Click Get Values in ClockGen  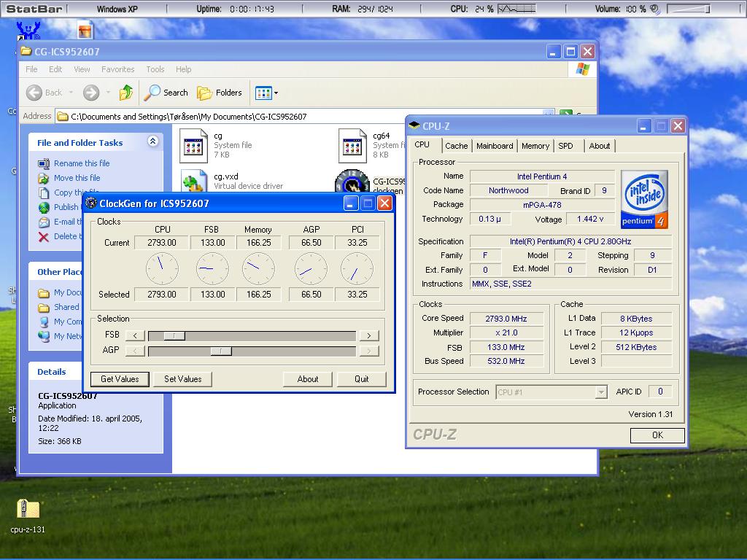120,379
